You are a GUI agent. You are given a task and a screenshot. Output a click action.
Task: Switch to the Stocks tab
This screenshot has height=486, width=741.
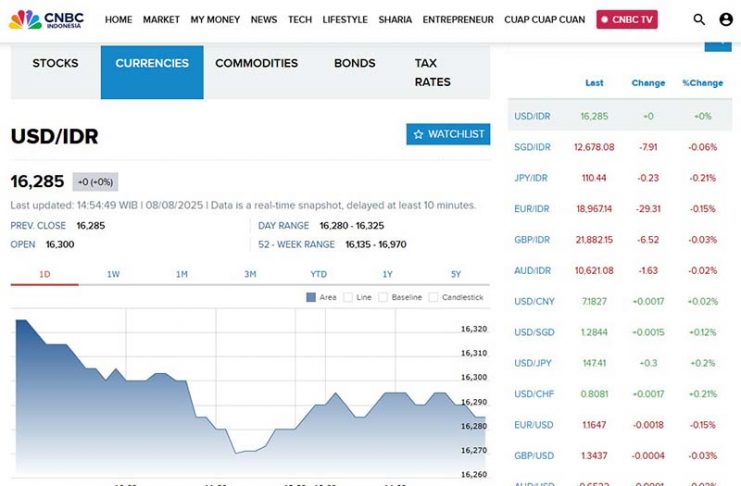coord(55,63)
